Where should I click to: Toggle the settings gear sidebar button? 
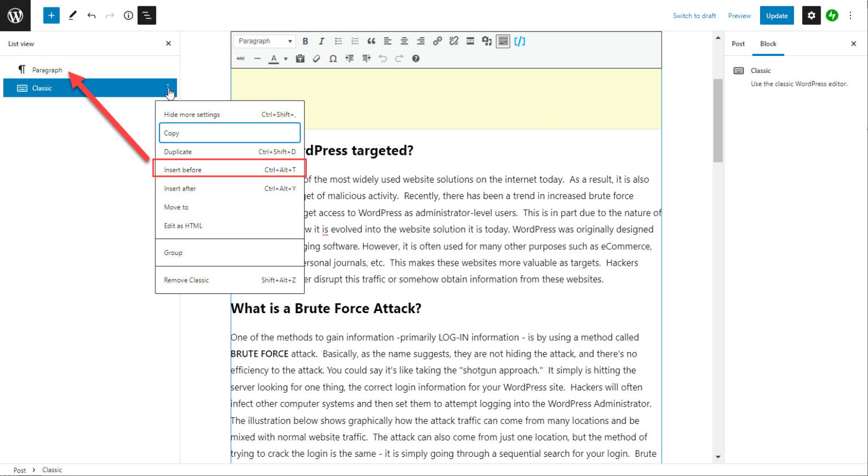811,15
